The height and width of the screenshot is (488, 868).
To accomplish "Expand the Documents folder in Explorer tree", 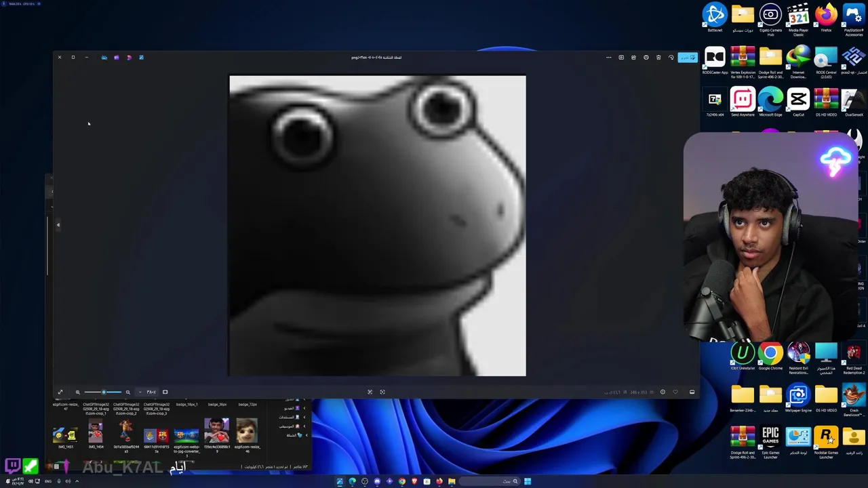I will (x=304, y=417).
